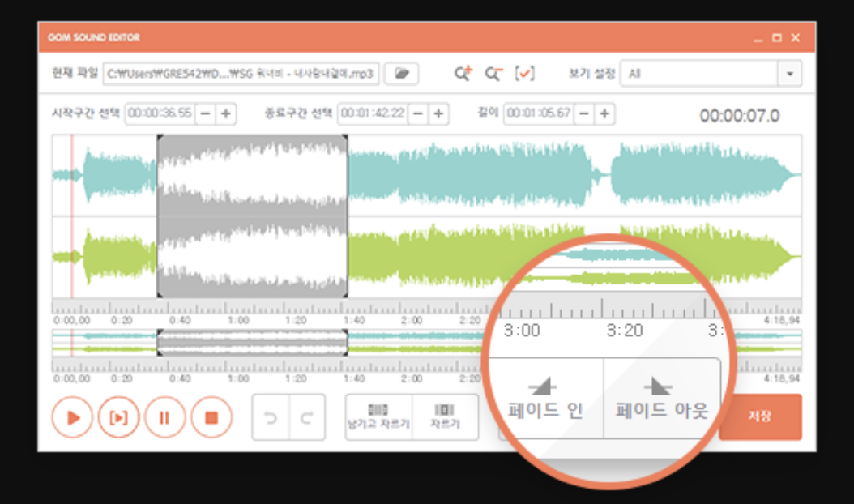Stop audio playback
This screenshot has height=504, width=854.
tap(212, 417)
